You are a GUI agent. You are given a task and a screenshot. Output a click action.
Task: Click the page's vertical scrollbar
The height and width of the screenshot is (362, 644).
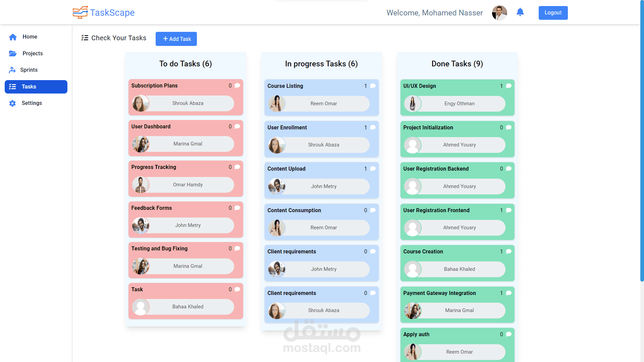[642, 141]
